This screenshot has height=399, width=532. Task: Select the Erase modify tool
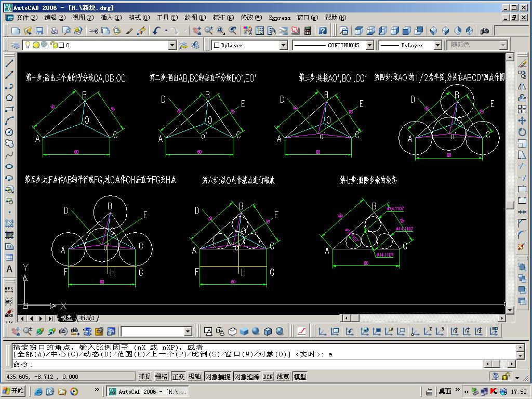pos(522,63)
